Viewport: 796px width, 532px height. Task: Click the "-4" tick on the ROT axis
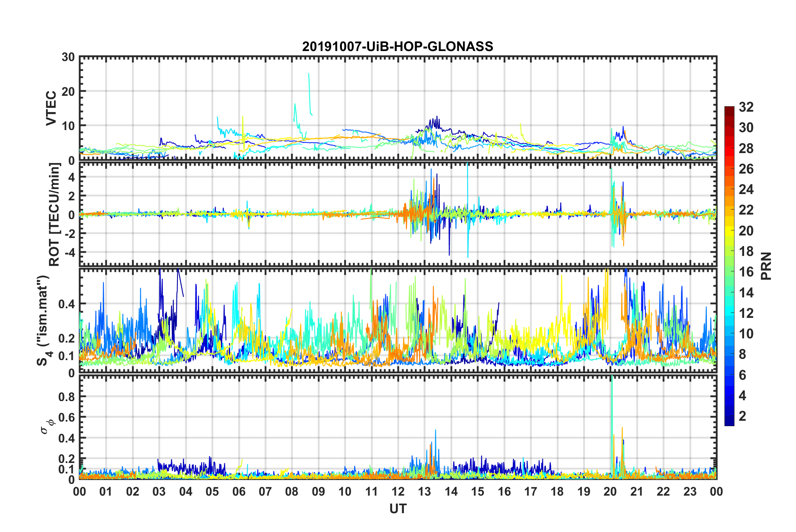click(x=70, y=252)
